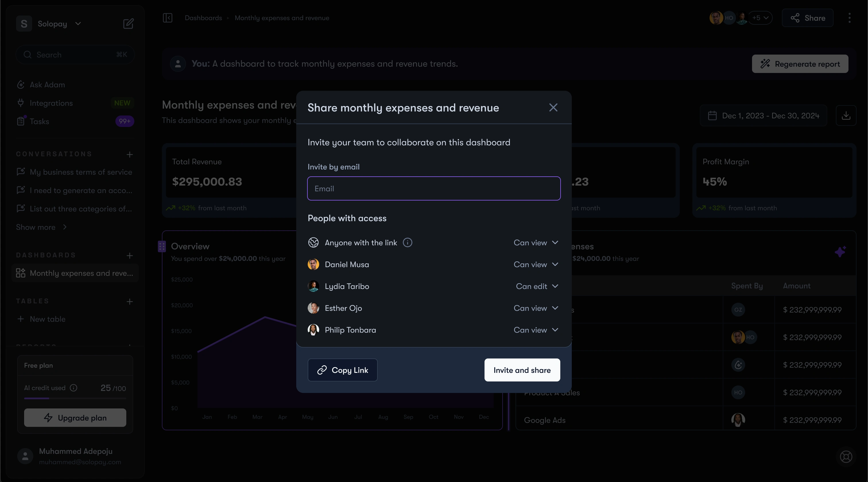Image resolution: width=868 pixels, height=482 pixels.
Task: Click the download report icon
Action: point(846,116)
